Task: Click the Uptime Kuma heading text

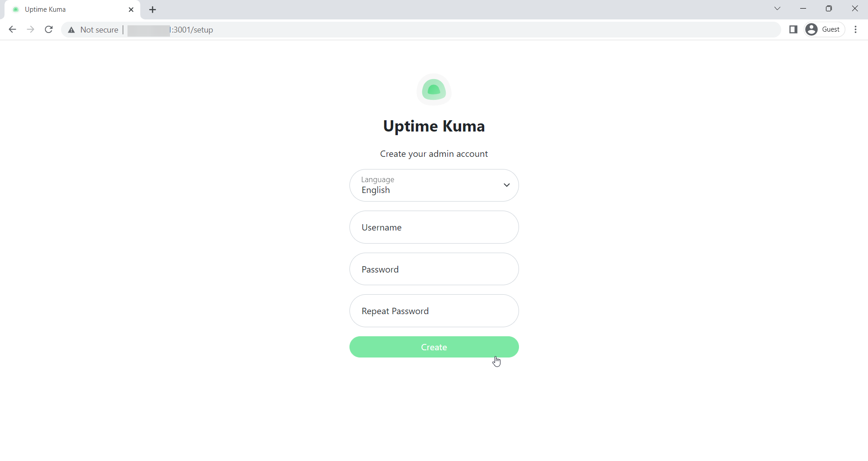Action: pos(434,126)
